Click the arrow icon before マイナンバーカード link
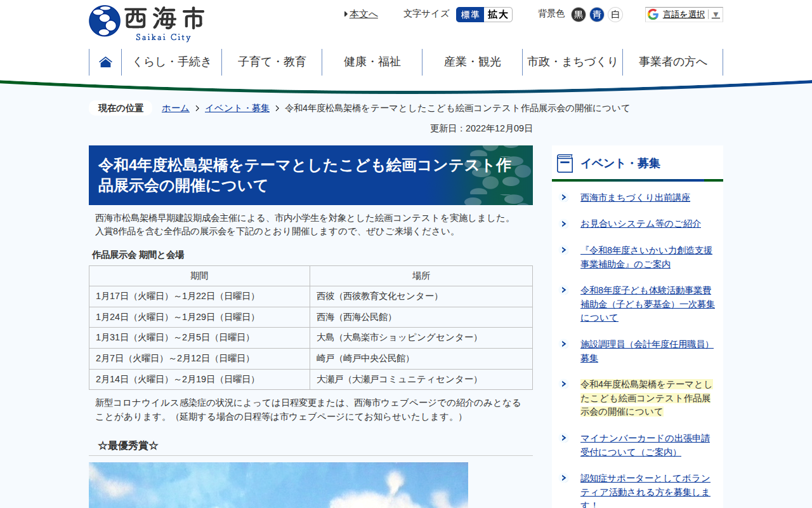The width and height of the screenshot is (812, 508). (564, 438)
